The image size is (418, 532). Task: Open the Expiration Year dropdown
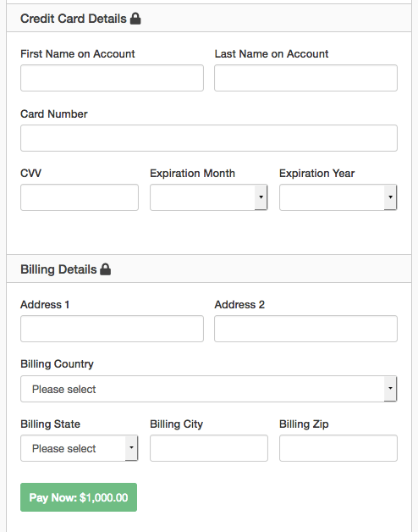pos(338,197)
